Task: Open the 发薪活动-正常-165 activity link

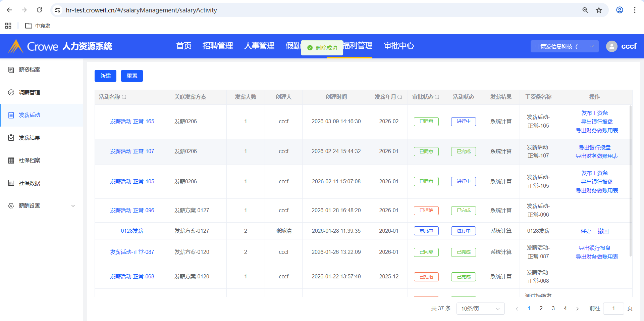Action: (x=132, y=122)
